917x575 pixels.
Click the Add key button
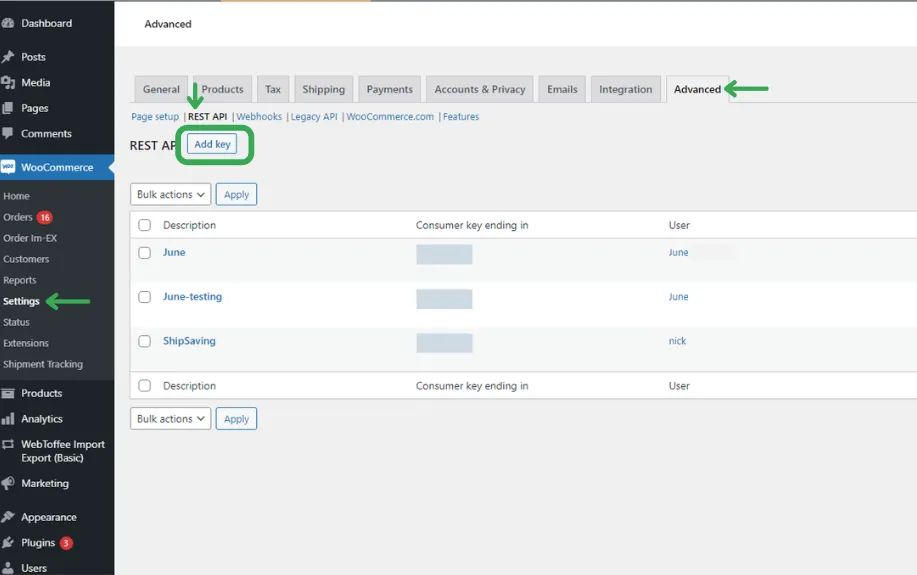(212, 144)
